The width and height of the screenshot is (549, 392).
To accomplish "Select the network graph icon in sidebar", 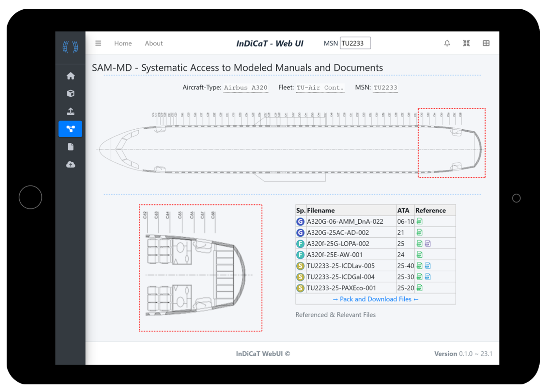I will click(71, 129).
